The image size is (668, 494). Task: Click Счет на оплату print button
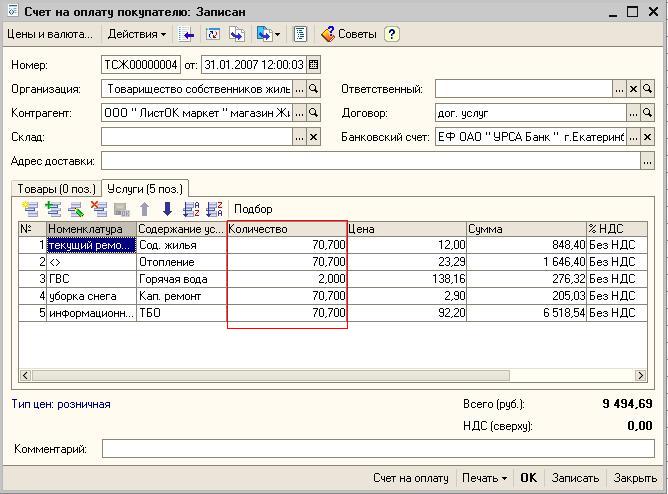[x=411, y=478]
